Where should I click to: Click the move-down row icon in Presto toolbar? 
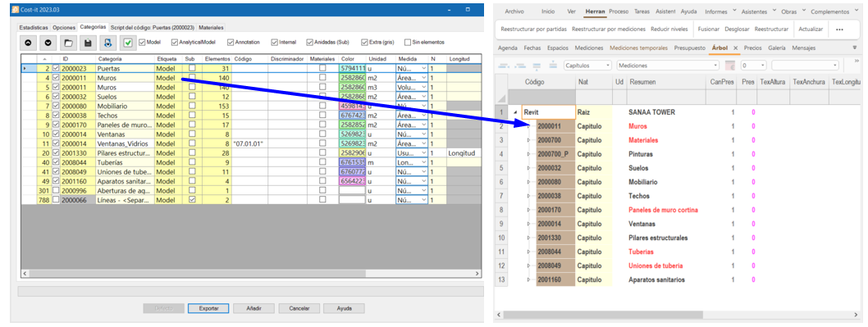pyautogui.click(x=536, y=66)
